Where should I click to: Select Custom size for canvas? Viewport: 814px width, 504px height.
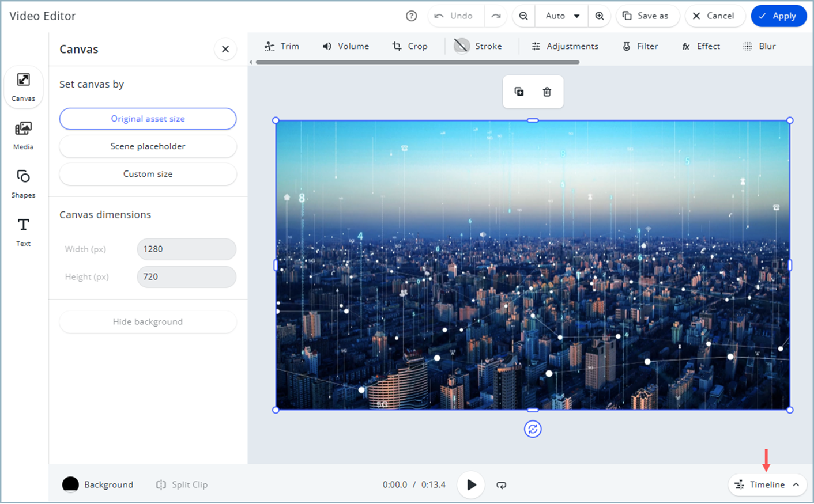(x=148, y=174)
